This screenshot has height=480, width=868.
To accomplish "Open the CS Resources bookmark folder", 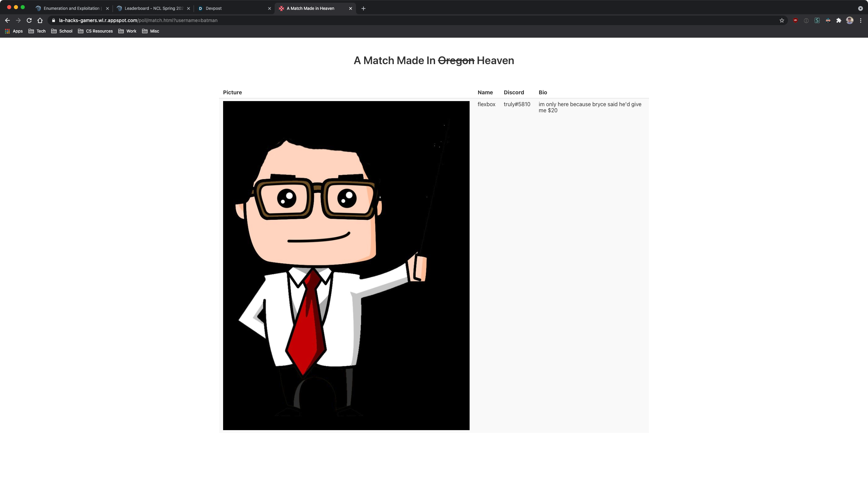I will [95, 31].
